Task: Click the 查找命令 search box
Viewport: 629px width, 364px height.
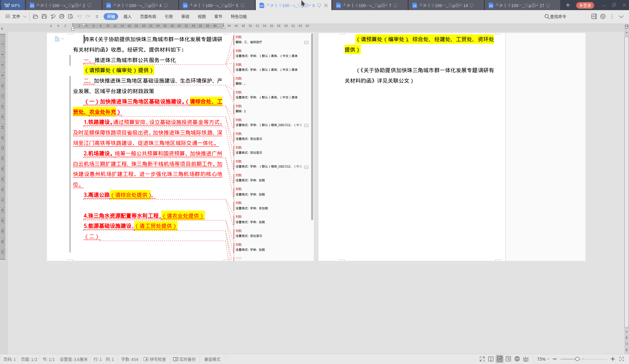Action: pos(555,17)
